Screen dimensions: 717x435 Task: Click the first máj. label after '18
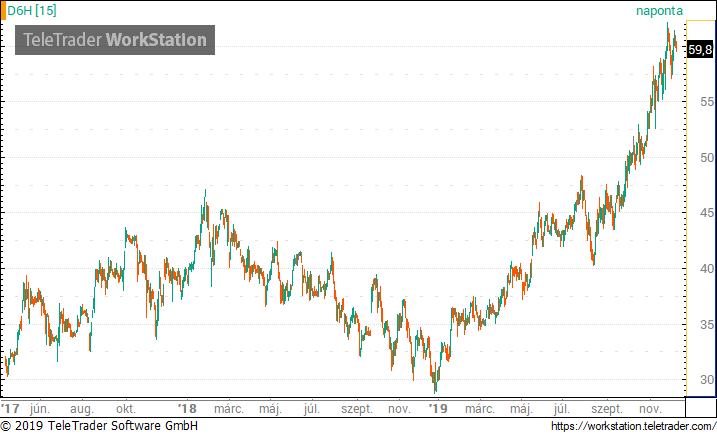270,409
